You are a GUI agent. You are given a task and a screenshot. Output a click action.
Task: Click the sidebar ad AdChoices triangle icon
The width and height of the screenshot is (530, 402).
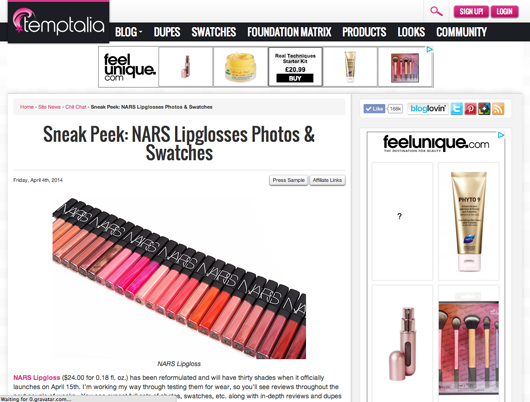(x=501, y=135)
